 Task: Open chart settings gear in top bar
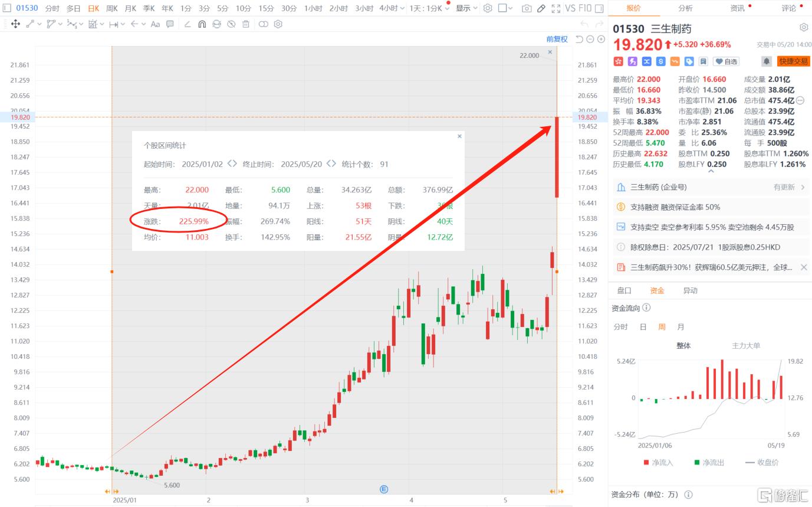point(488,8)
